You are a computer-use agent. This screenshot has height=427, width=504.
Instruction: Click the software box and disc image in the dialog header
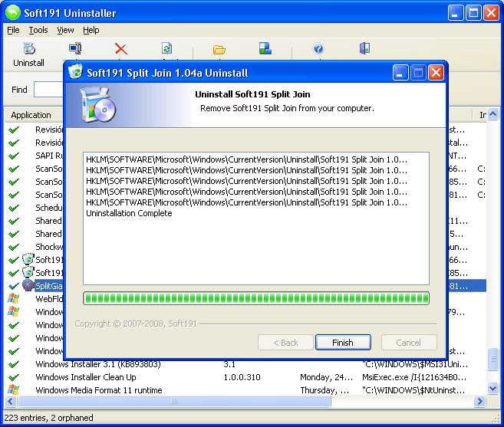coord(97,105)
